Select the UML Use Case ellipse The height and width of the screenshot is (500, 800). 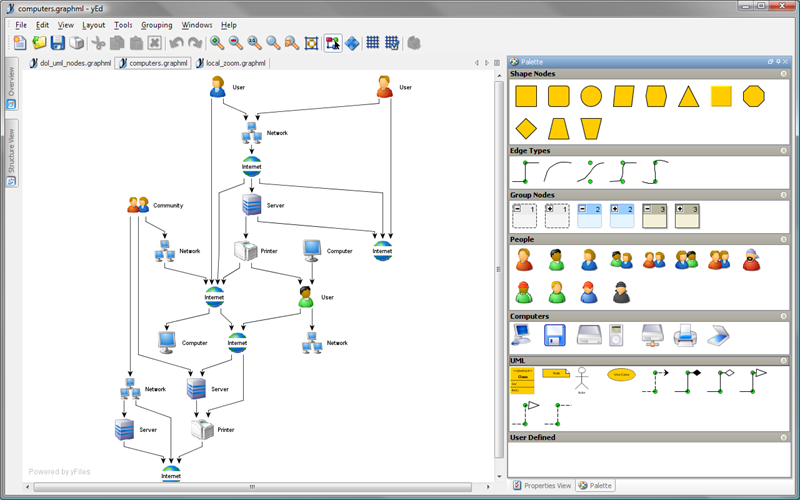(621, 374)
